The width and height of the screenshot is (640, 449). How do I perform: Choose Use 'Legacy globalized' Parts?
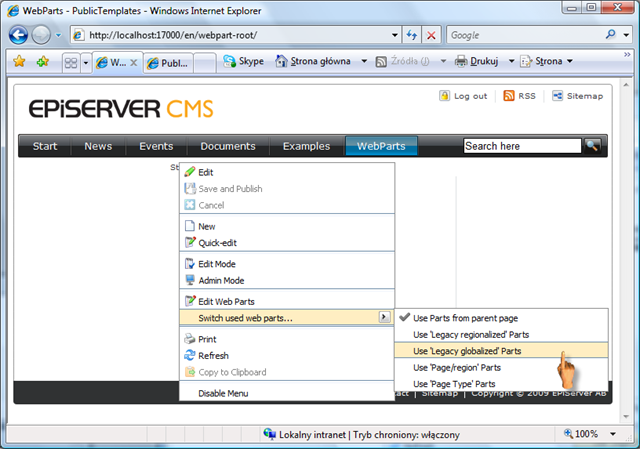[x=466, y=351]
